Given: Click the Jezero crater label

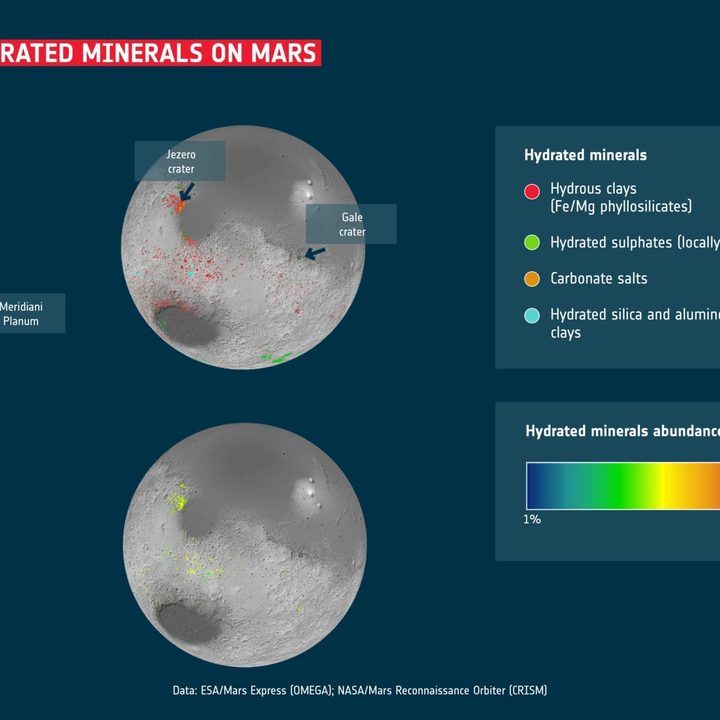Looking at the screenshot, I should [180, 161].
